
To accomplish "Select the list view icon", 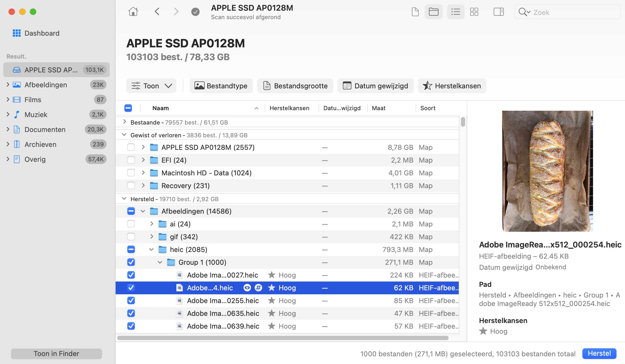I will click(456, 12).
